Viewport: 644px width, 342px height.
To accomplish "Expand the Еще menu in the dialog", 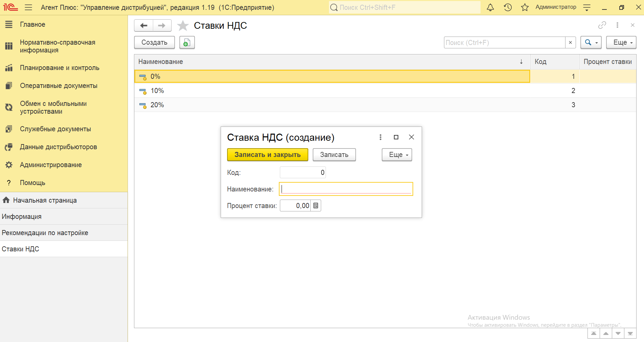I will tap(397, 155).
